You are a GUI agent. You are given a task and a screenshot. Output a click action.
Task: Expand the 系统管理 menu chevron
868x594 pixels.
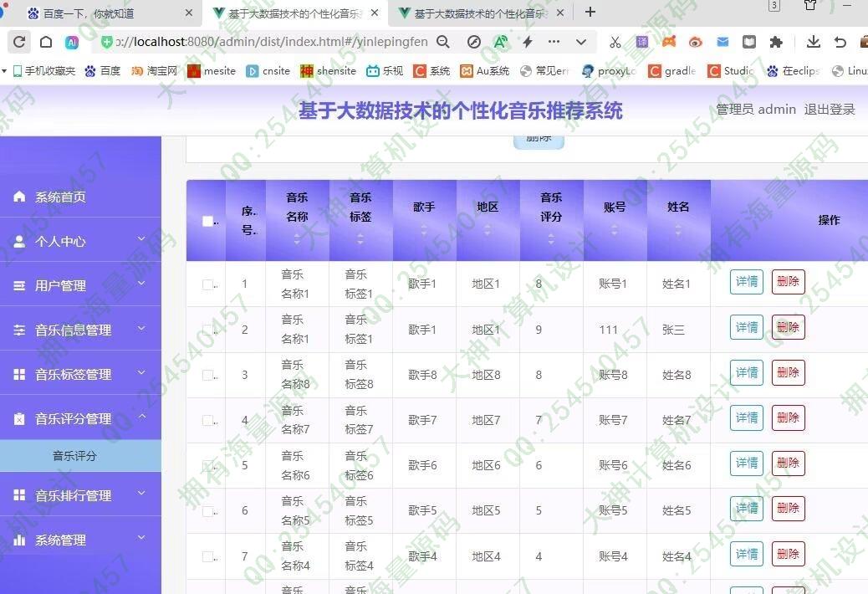[x=141, y=537]
